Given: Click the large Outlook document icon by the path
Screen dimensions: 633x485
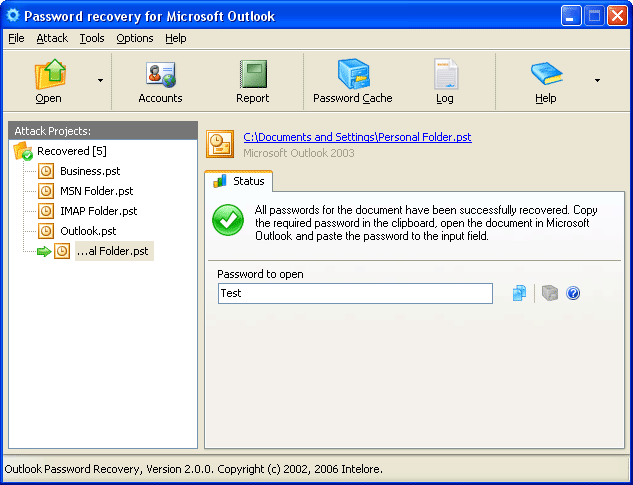Looking at the screenshot, I should pos(220,144).
